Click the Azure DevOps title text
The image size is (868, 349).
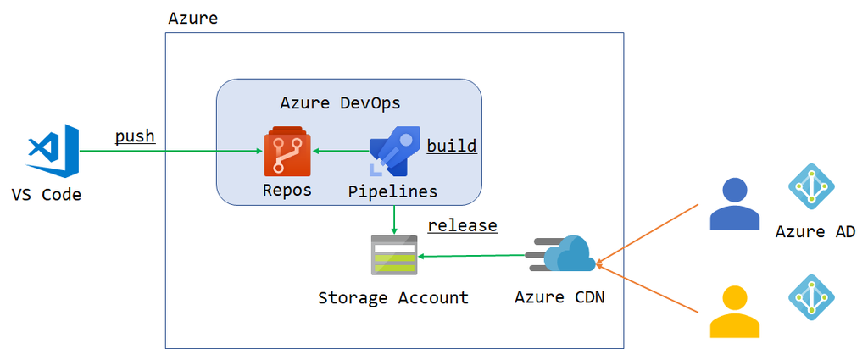[340, 103]
